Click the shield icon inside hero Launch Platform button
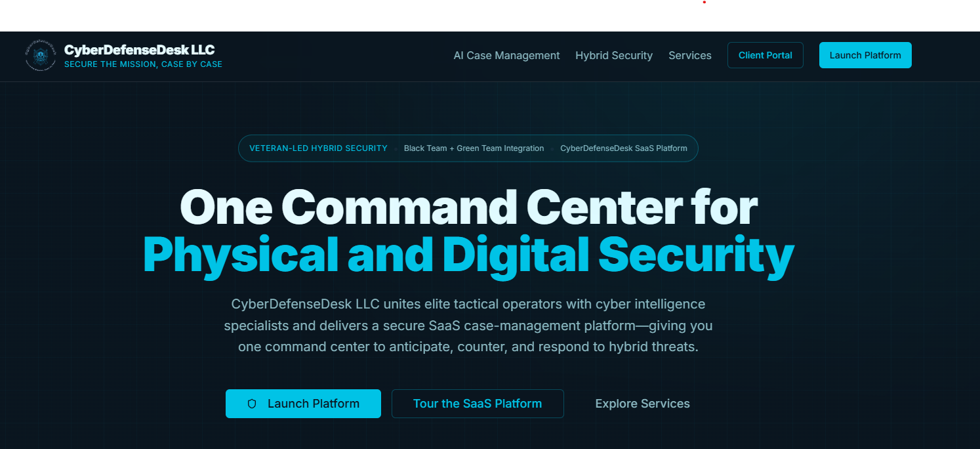This screenshot has width=980, height=449. (x=252, y=404)
